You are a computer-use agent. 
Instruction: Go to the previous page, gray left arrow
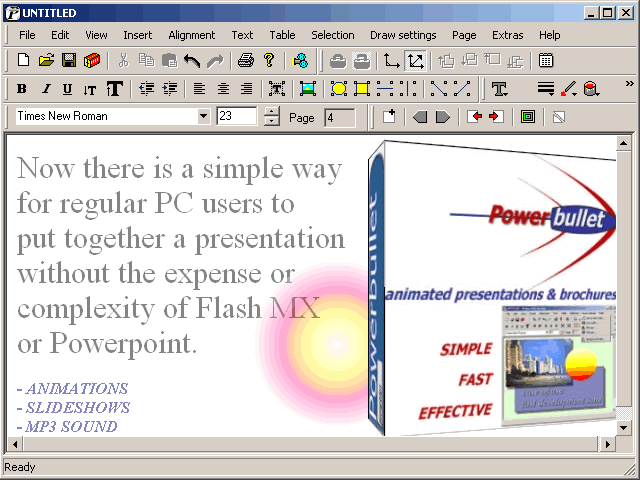point(420,118)
